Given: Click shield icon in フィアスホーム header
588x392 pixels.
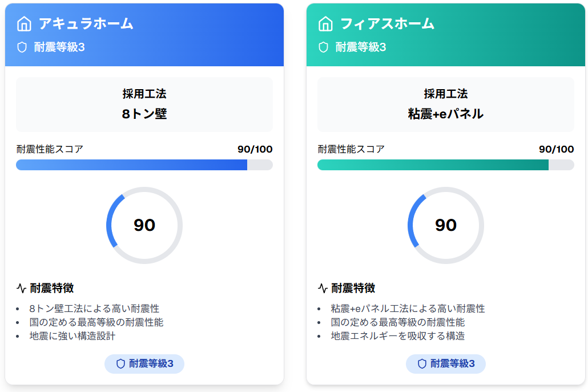Looking at the screenshot, I should 323,47.
